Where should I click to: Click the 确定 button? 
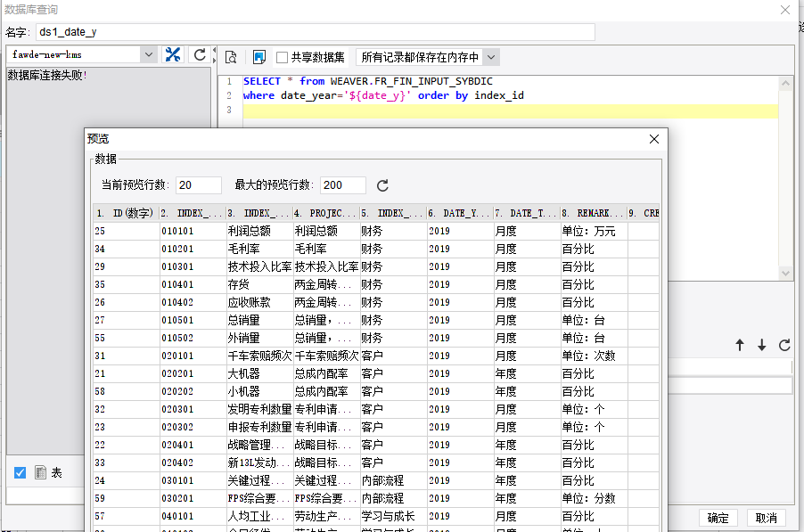click(x=718, y=518)
